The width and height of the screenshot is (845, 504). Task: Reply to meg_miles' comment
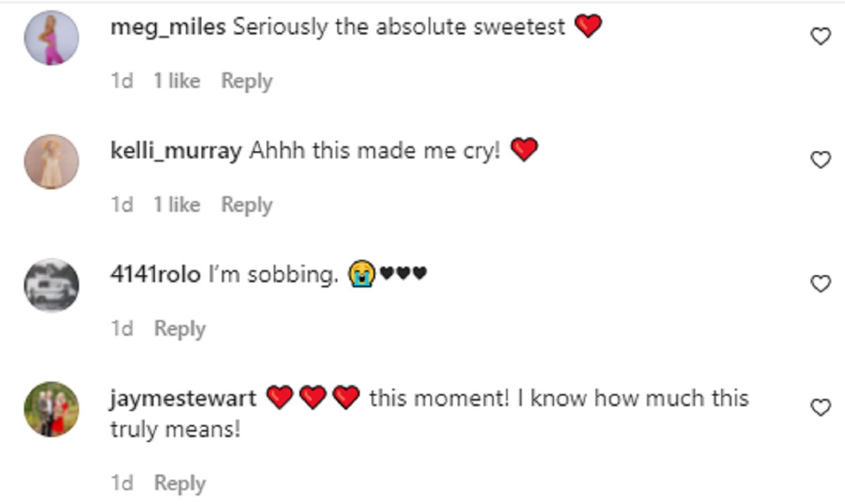[246, 81]
